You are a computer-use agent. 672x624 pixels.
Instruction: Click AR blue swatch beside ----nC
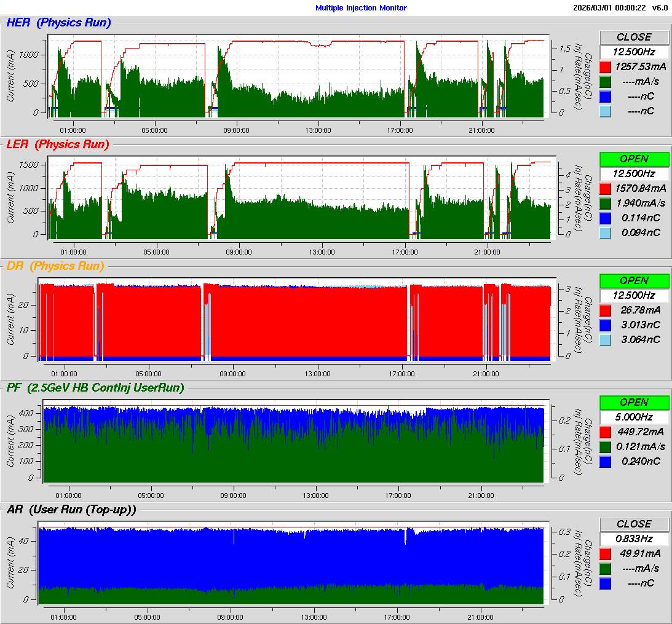tap(605, 583)
